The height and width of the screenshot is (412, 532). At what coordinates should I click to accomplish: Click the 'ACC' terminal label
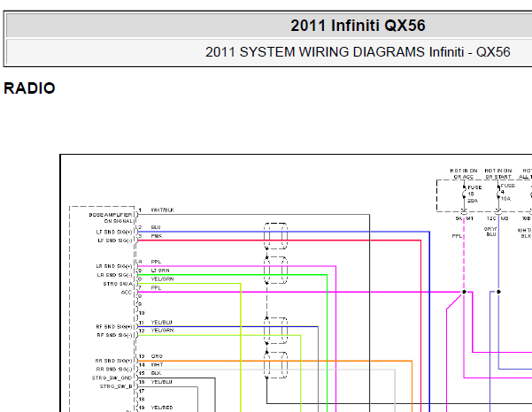pos(127,292)
